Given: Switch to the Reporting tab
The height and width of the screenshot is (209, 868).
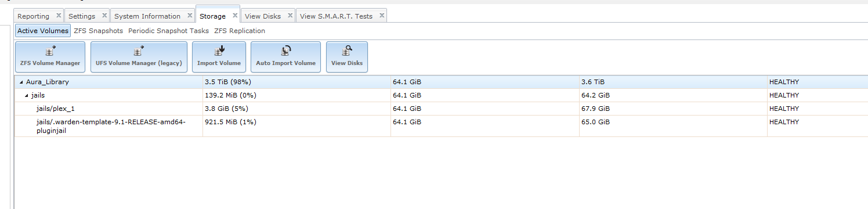Looking at the screenshot, I should [x=33, y=16].
